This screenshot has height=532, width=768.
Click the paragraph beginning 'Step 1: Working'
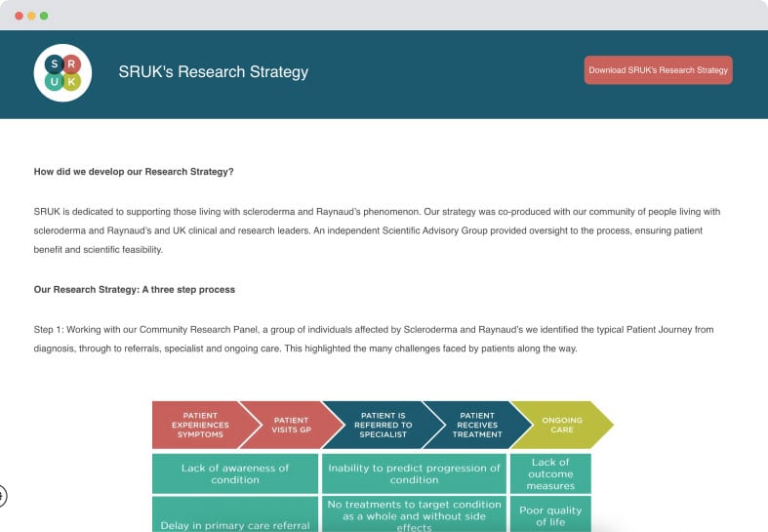coord(374,339)
